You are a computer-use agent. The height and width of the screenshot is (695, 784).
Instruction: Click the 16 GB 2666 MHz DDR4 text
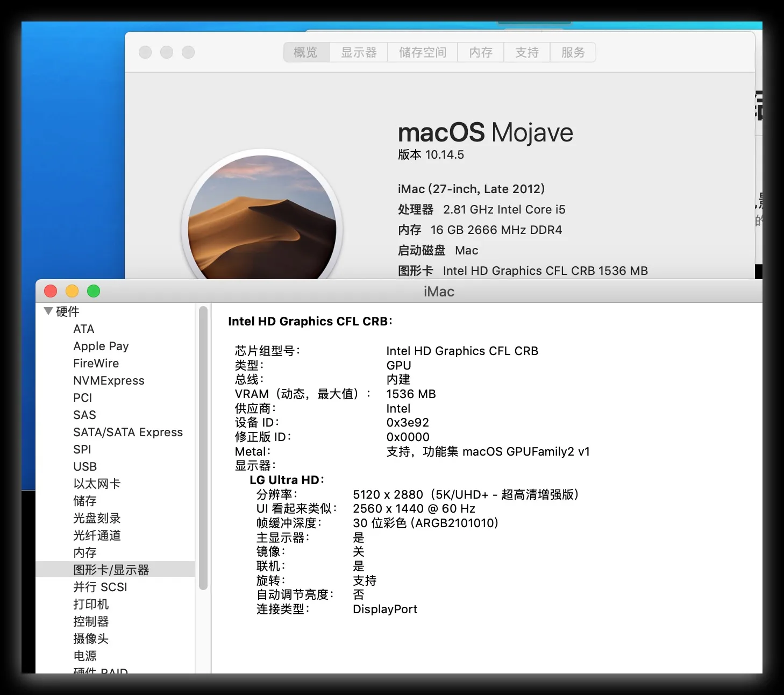click(496, 230)
